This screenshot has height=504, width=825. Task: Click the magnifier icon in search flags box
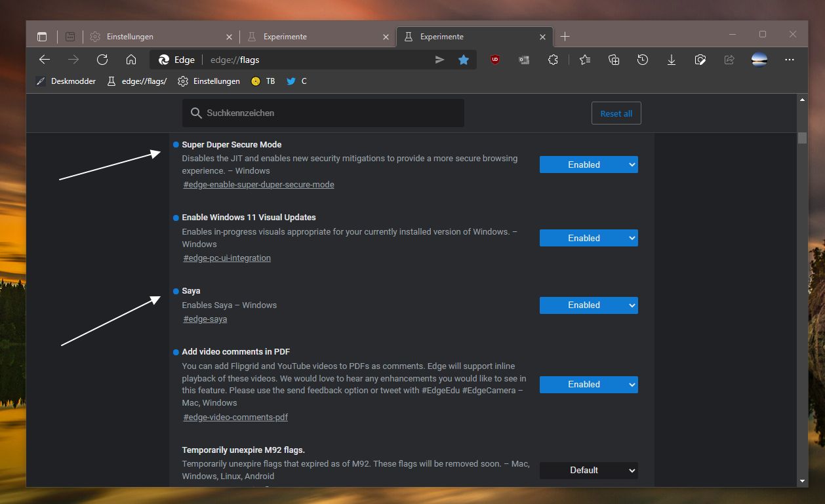pyautogui.click(x=196, y=113)
